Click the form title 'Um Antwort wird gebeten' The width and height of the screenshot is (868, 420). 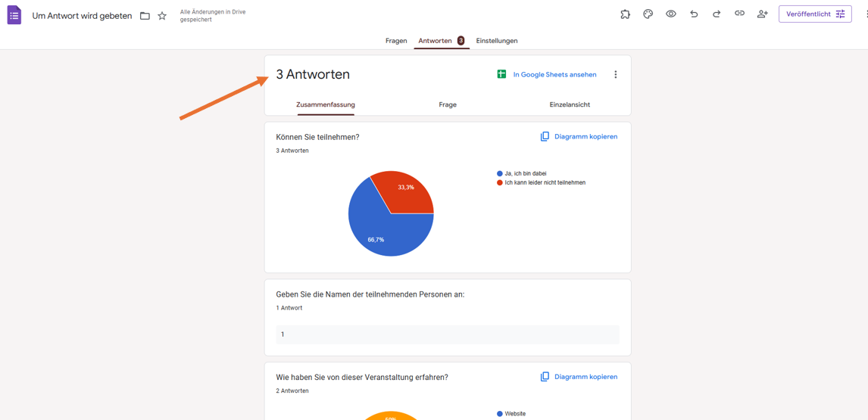(82, 16)
